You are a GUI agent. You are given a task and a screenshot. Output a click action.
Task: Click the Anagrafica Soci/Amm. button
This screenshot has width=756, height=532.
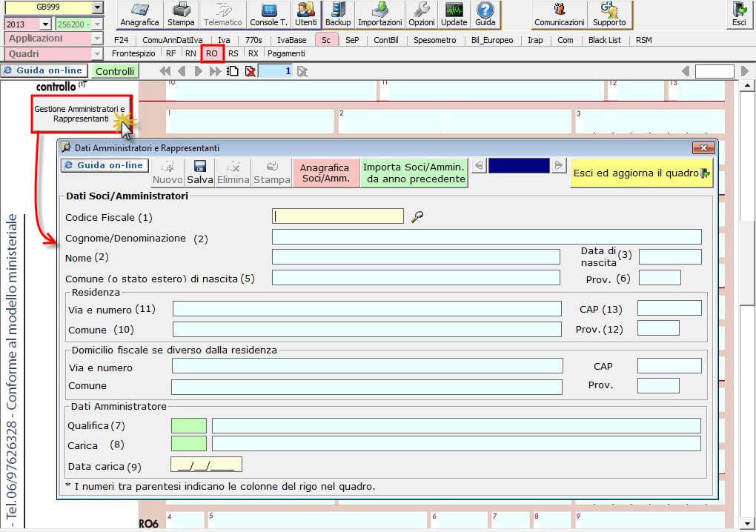click(x=325, y=173)
